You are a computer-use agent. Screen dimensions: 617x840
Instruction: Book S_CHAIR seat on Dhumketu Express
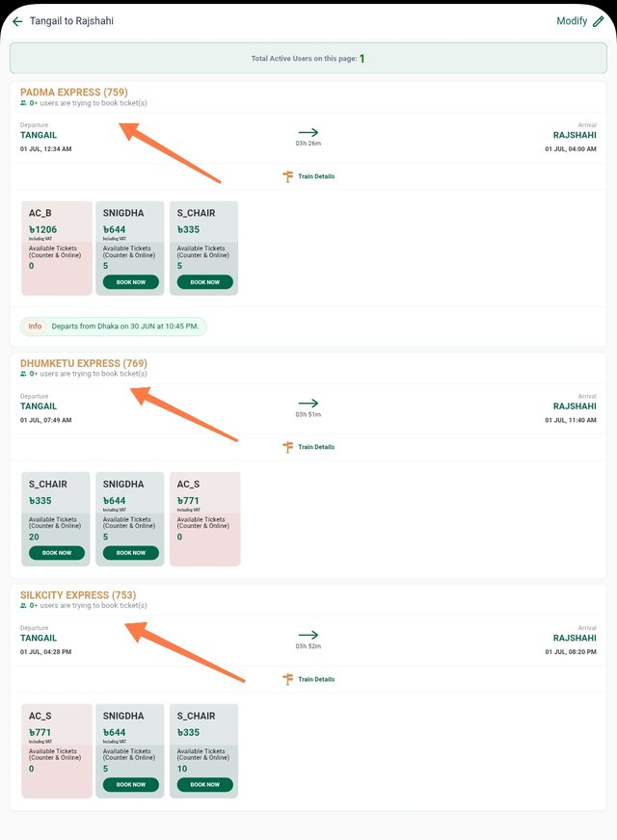[x=57, y=553]
